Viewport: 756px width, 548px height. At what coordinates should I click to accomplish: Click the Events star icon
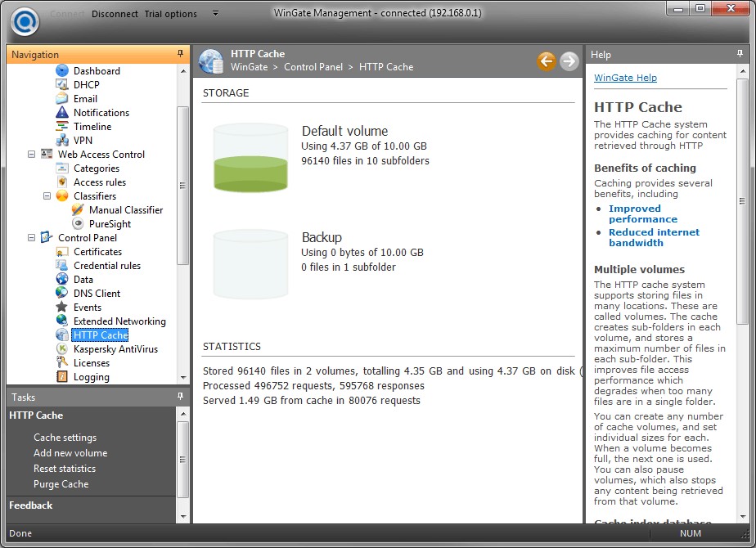[62, 308]
